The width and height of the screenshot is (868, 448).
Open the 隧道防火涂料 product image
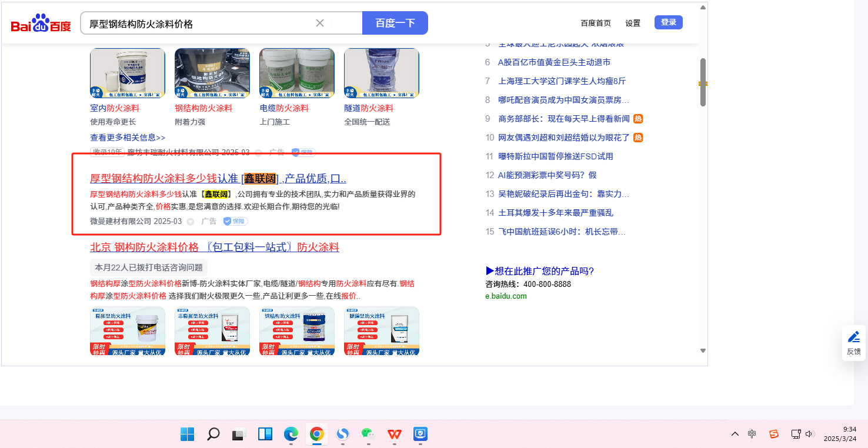[x=382, y=73]
